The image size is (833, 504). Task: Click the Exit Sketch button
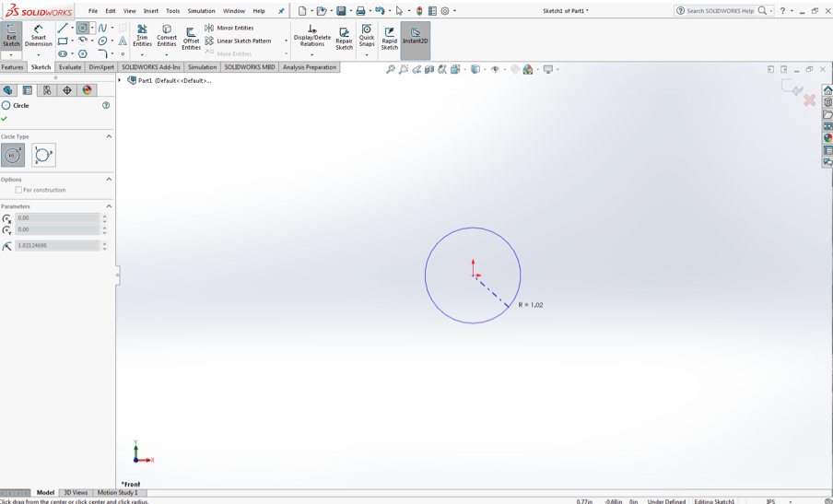click(x=11, y=36)
